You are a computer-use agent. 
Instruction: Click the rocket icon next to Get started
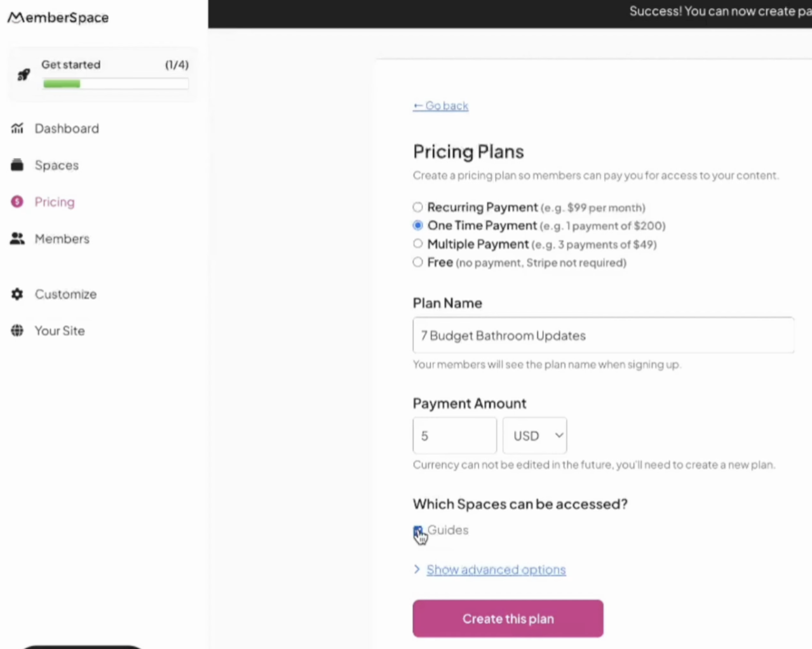click(x=23, y=74)
